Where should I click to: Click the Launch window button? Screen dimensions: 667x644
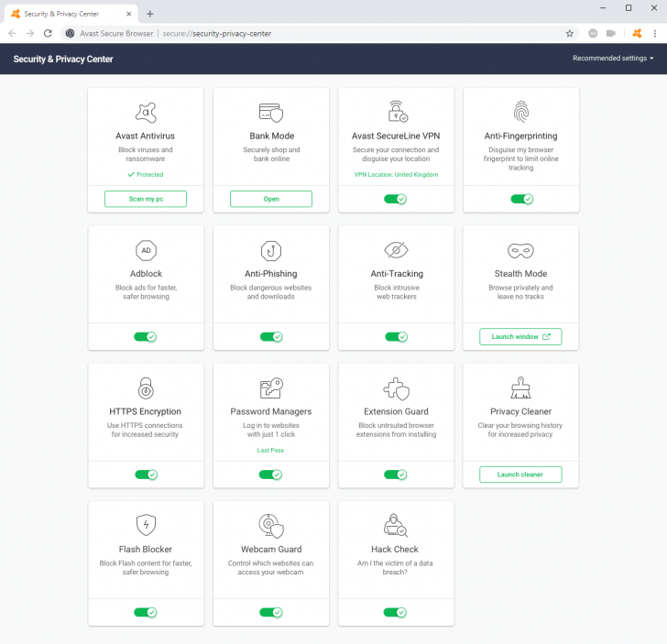pyautogui.click(x=520, y=336)
